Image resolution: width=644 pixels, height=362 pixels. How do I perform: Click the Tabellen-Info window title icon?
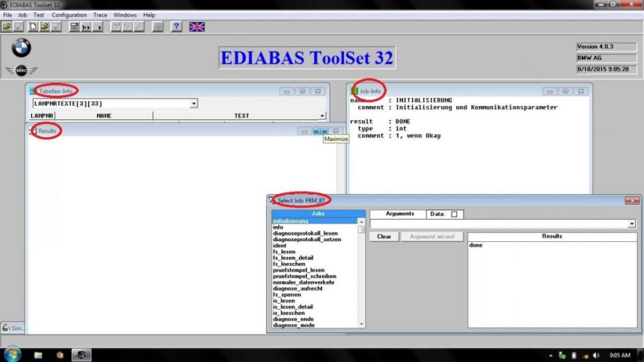pos(33,91)
